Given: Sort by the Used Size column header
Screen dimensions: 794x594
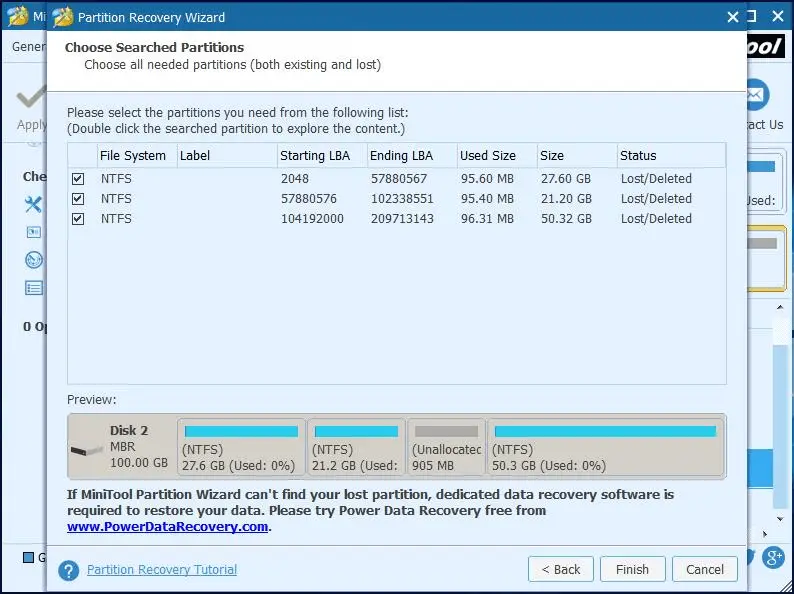Looking at the screenshot, I should pyautogui.click(x=497, y=155).
